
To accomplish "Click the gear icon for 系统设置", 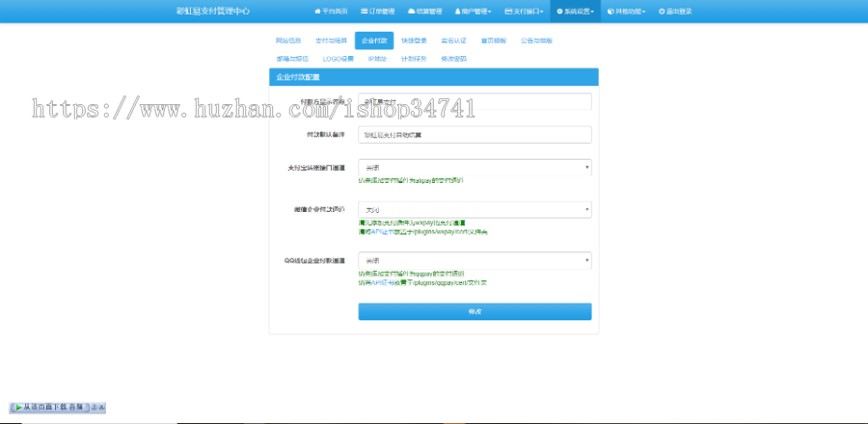I will (559, 12).
